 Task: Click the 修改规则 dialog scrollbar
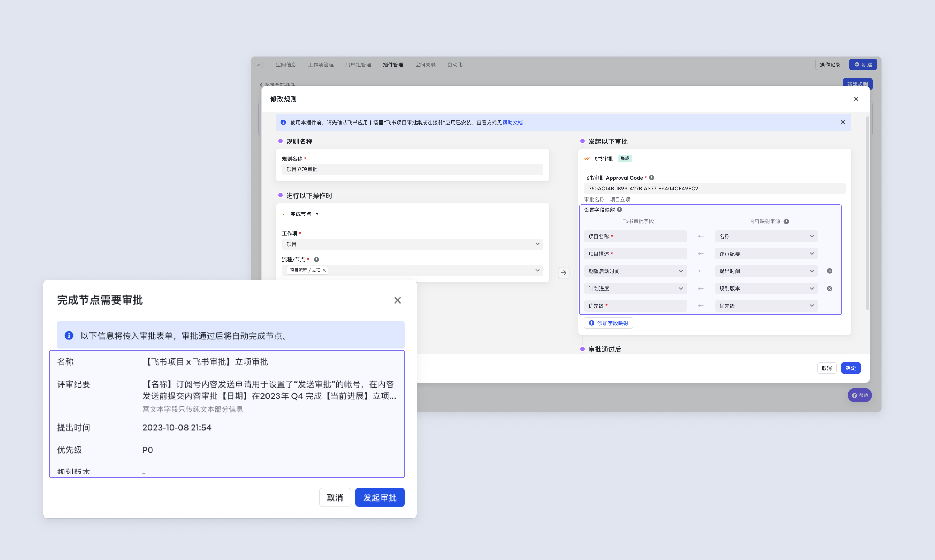(x=867, y=213)
